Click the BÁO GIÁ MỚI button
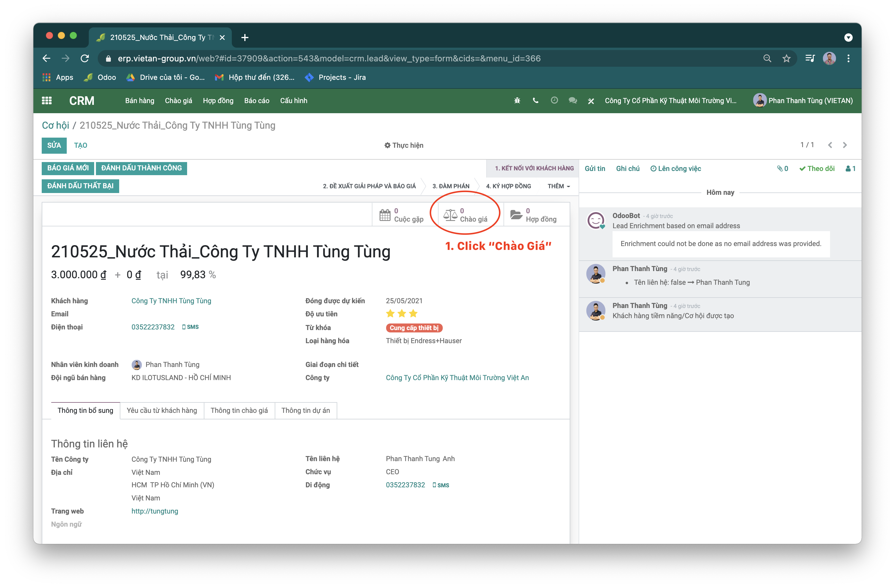 (x=68, y=168)
